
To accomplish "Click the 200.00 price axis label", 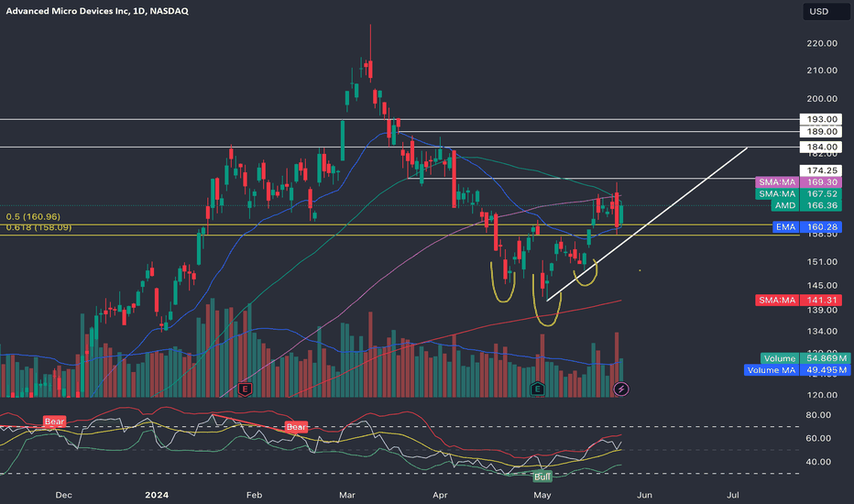I will point(822,99).
